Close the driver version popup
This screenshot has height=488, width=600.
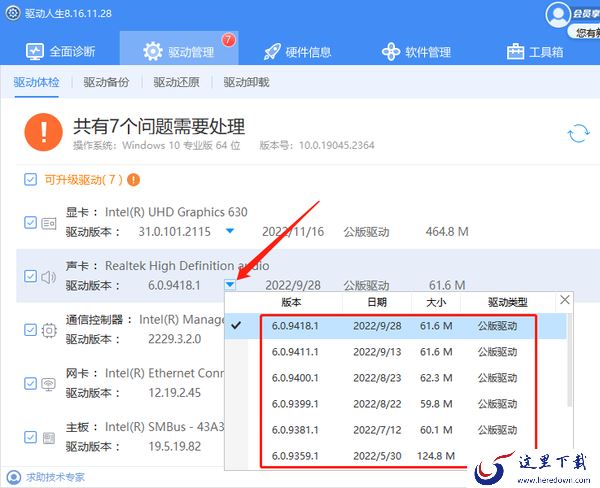click(x=565, y=300)
